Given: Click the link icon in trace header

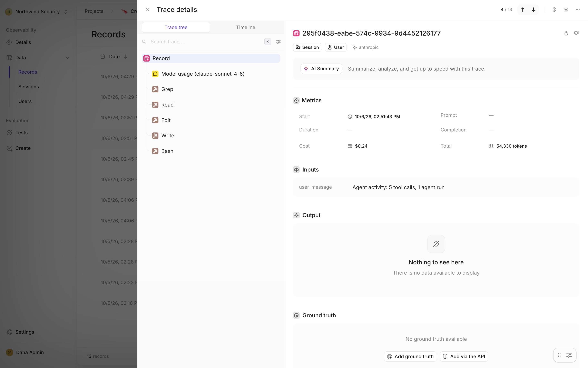Looking at the screenshot, I should (554, 9).
